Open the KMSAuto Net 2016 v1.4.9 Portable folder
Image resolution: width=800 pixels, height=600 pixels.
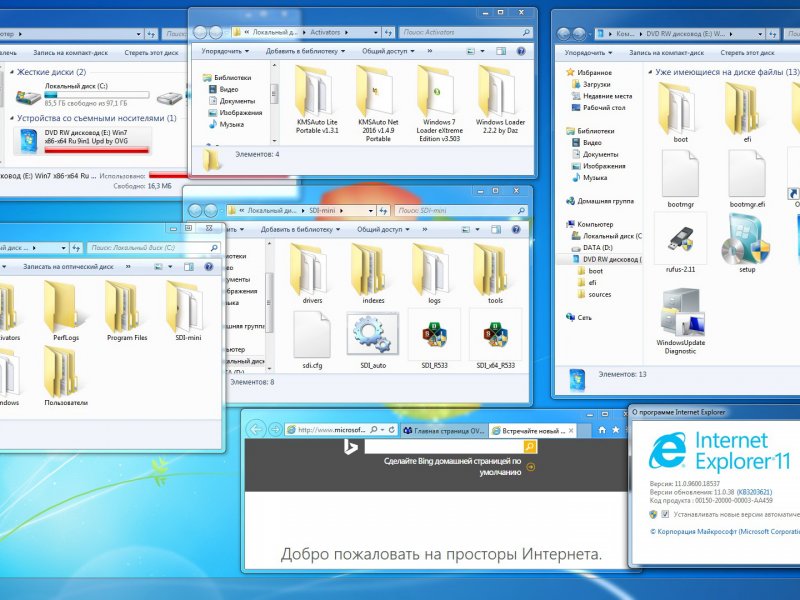tap(378, 104)
